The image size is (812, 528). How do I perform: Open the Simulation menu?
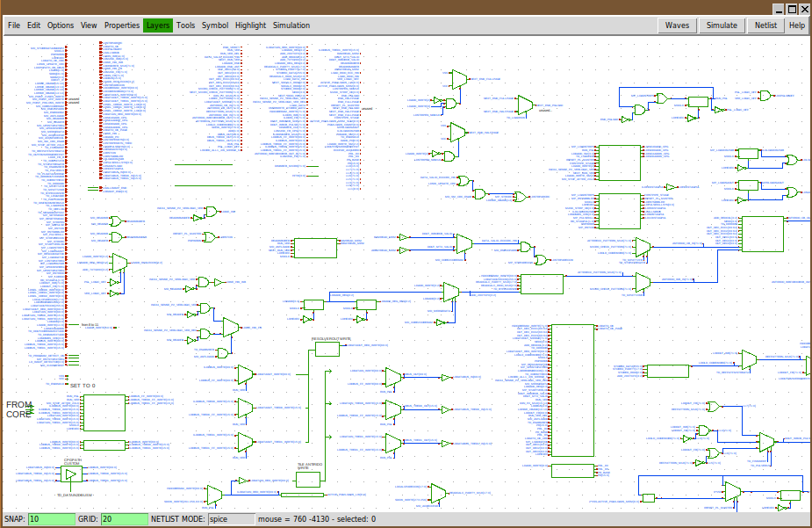click(x=291, y=25)
